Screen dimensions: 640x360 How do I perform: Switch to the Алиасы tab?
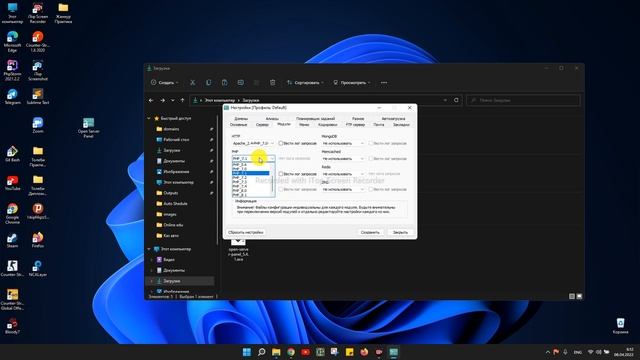[x=272, y=118]
